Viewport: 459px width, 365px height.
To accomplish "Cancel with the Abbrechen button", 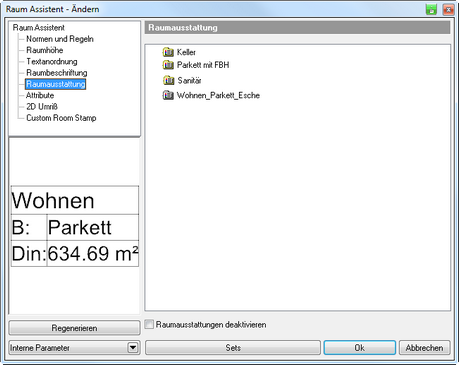I will [424, 348].
